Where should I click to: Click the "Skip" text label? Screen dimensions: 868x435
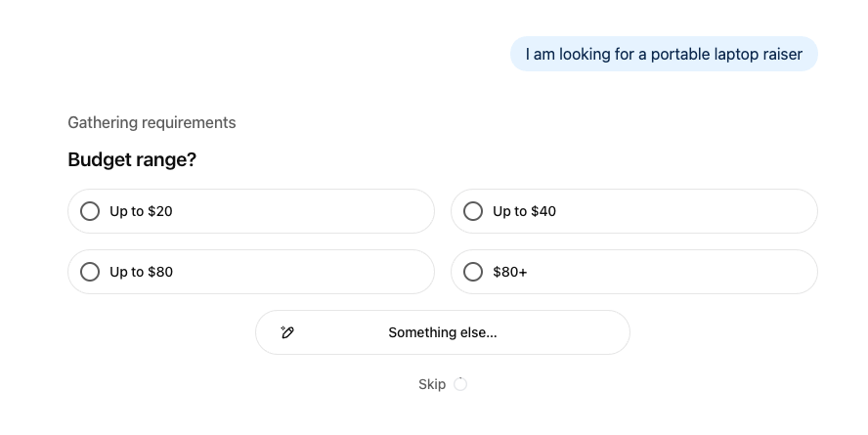432,384
